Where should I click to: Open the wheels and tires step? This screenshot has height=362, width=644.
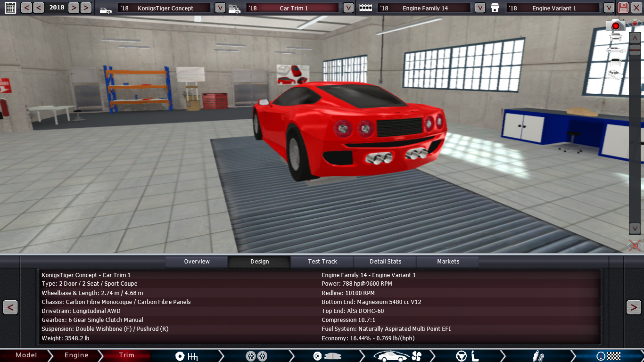coord(256,356)
